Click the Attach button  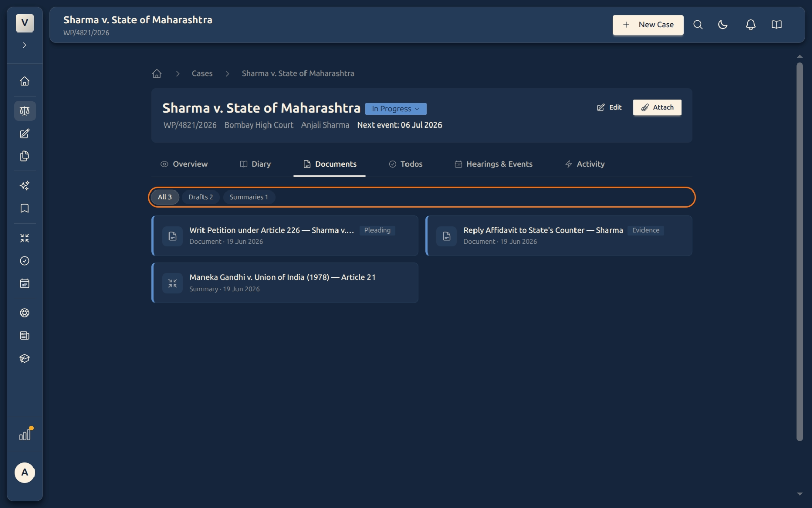coord(657,108)
